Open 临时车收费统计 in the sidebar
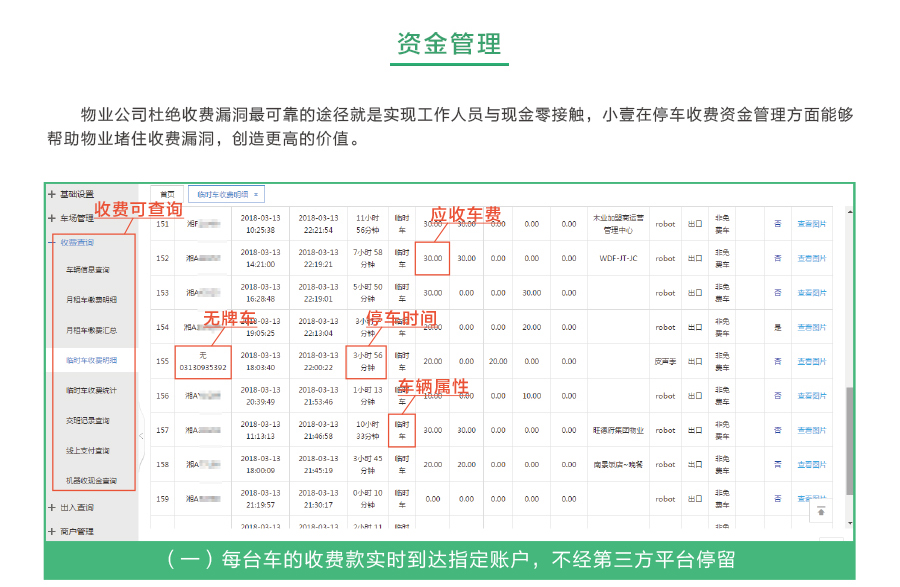900x587 pixels. 91,390
